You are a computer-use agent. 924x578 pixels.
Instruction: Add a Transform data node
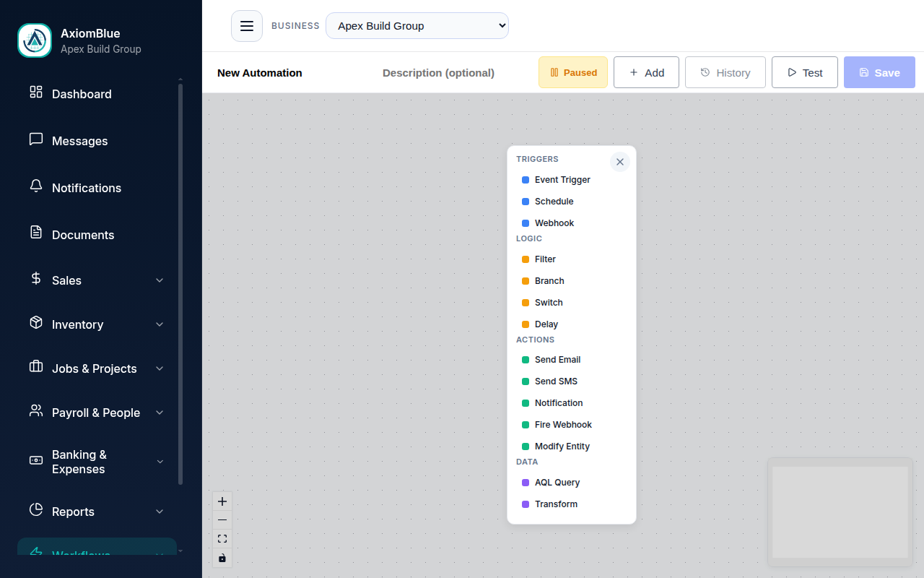pos(572,504)
